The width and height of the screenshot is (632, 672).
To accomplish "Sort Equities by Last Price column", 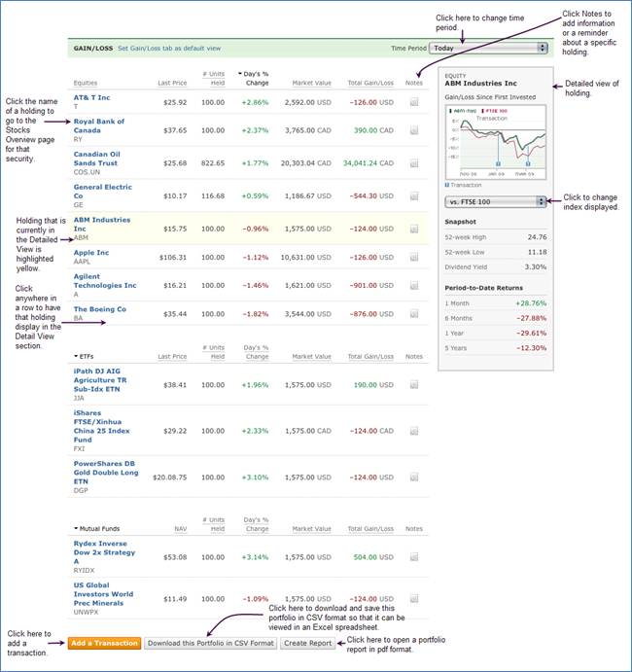I will click(x=172, y=83).
